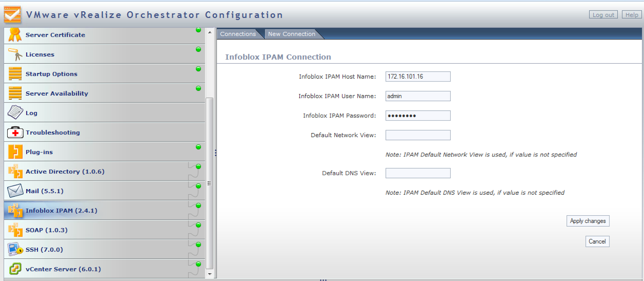Click the Default DNS View field
Screen dimensions: 644x281
click(x=418, y=173)
